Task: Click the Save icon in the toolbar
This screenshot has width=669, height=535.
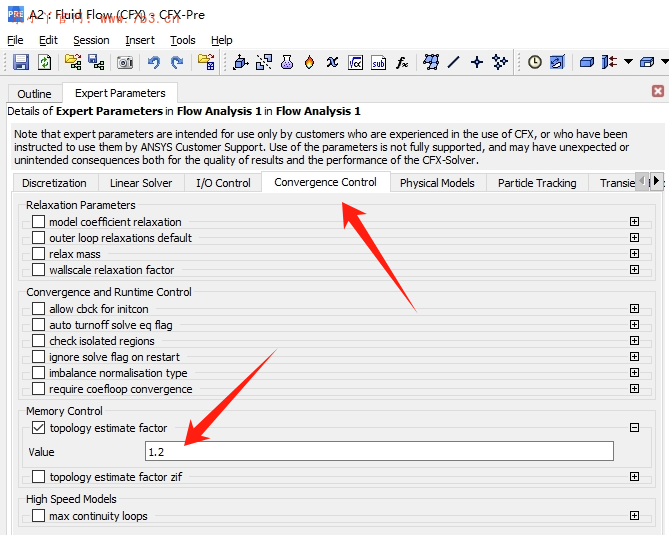Action: [21, 62]
